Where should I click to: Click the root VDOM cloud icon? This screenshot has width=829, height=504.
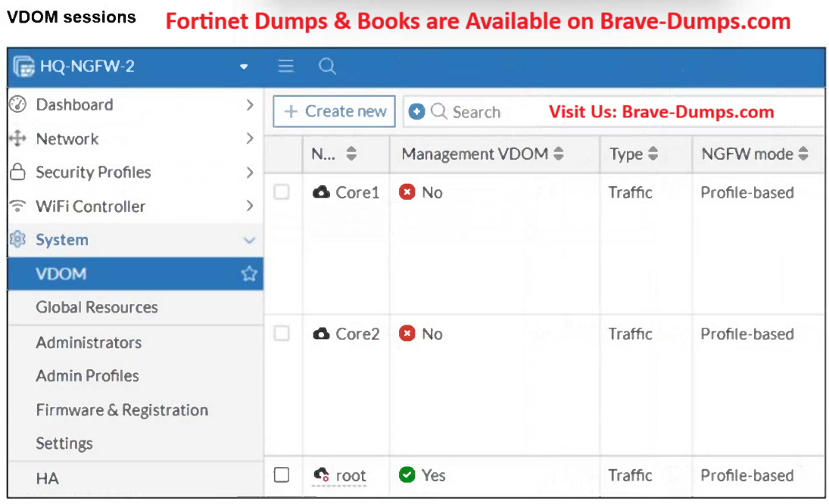[x=321, y=474]
